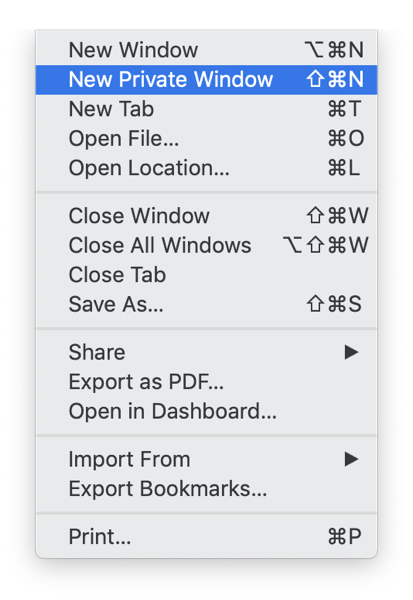Choose Open File… menu entry
Screen dimensions: 413x600
(206, 139)
